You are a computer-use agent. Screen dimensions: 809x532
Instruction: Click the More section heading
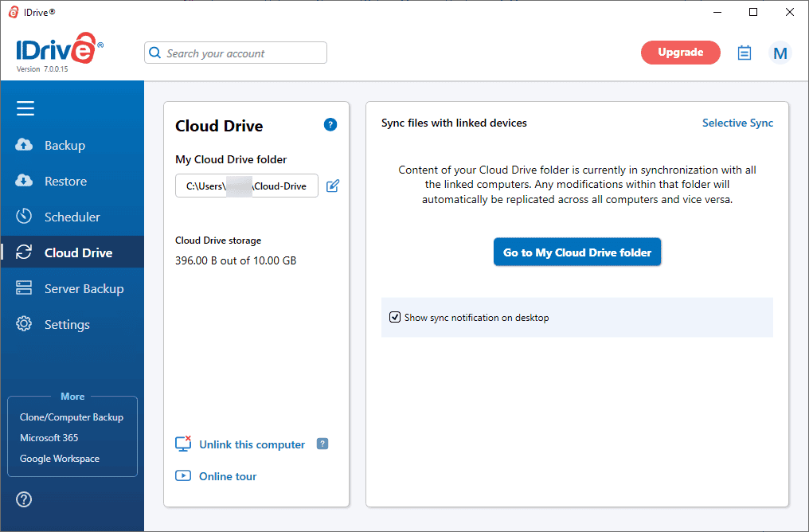tap(72, 397)
